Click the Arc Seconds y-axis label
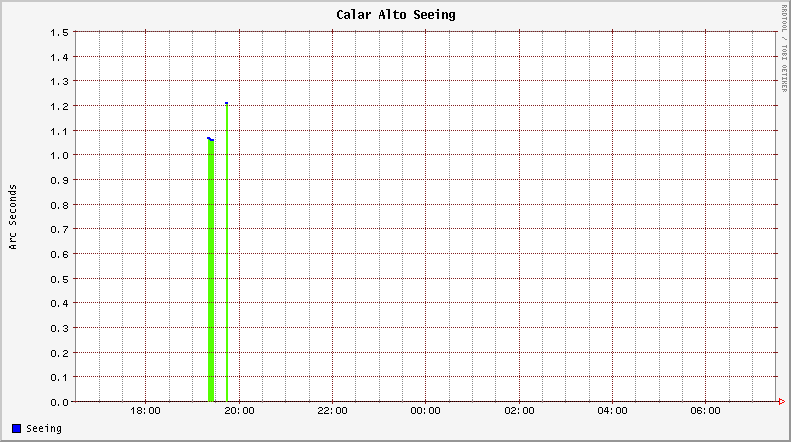 point(13,216)
